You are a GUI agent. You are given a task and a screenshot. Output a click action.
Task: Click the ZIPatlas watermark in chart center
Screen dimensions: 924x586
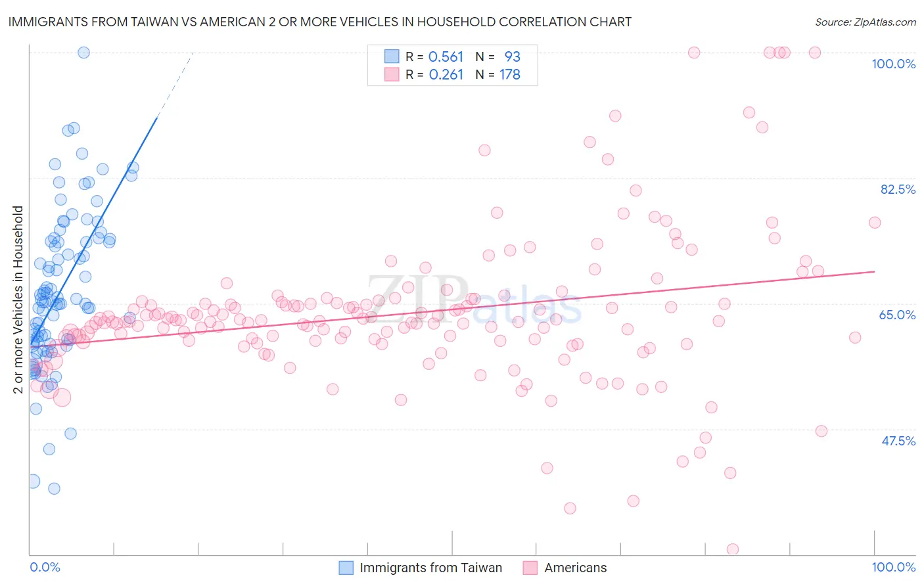474,300
